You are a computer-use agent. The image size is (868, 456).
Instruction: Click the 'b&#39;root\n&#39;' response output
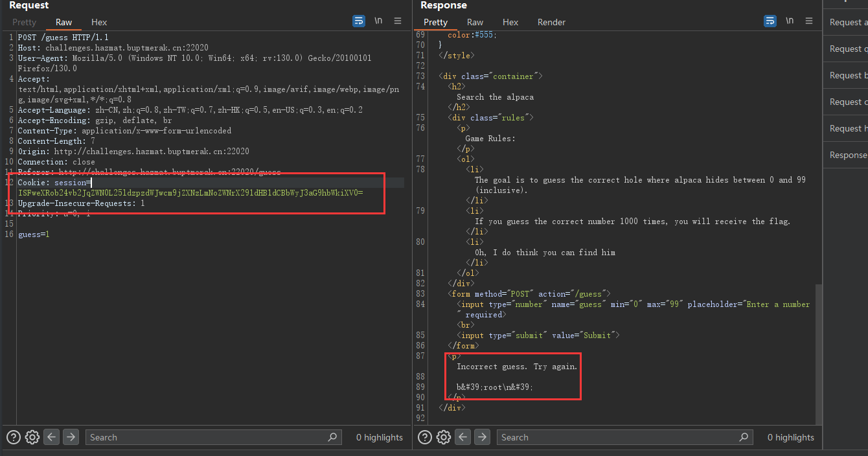(x=495, y=387)
